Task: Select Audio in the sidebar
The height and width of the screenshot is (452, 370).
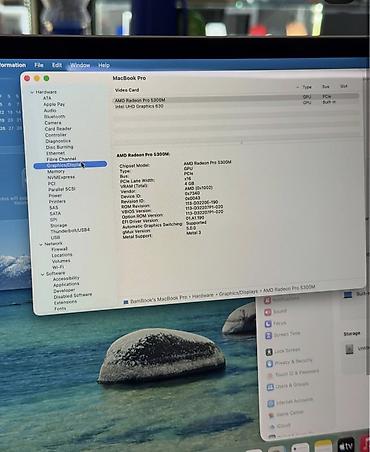Action: click(50, 110)
